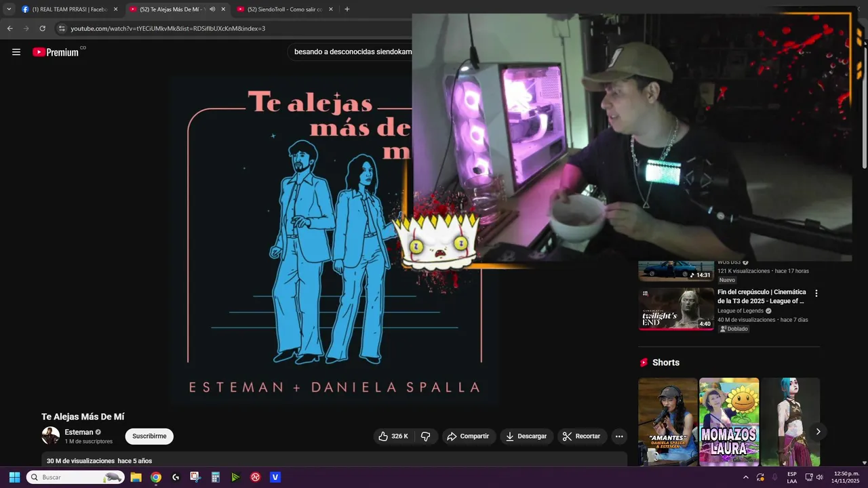The width and height of the screenshot is (868, 488).
Task: Close the SiendoTroll tab
Action: coord(331,9)
